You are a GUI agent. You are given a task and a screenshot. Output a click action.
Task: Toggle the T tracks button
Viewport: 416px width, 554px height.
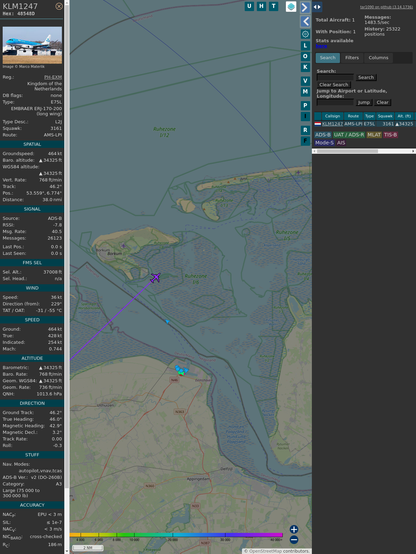tap(273, 6)
